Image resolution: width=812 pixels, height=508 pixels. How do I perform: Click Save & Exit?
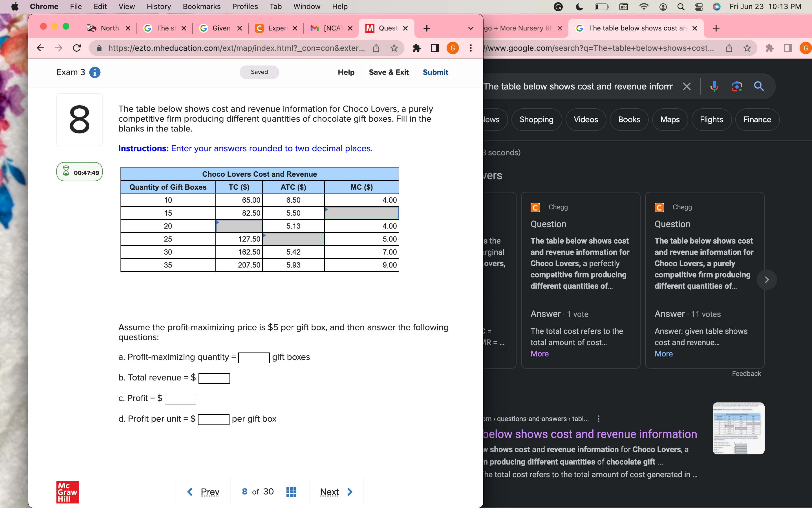[x=389, y=72]
